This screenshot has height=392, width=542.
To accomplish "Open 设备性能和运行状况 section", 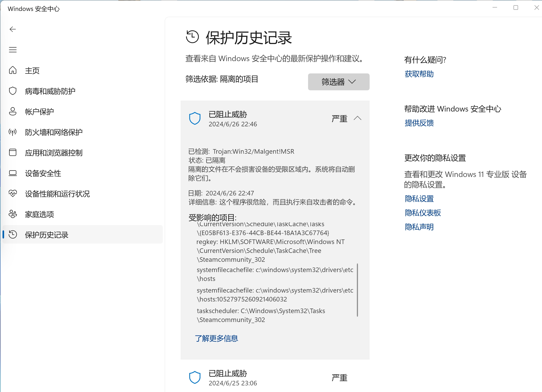I will pyautogui.click(x=83, y=194).
